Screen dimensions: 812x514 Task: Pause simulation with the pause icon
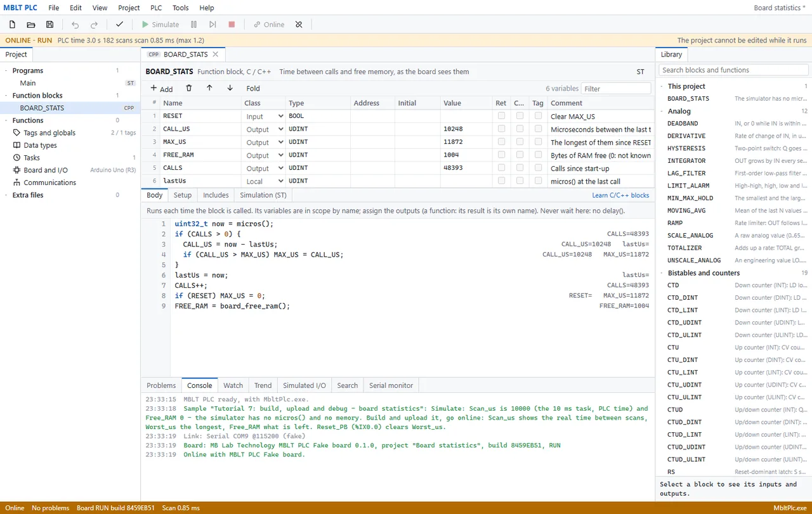click(x=193, y=25)
